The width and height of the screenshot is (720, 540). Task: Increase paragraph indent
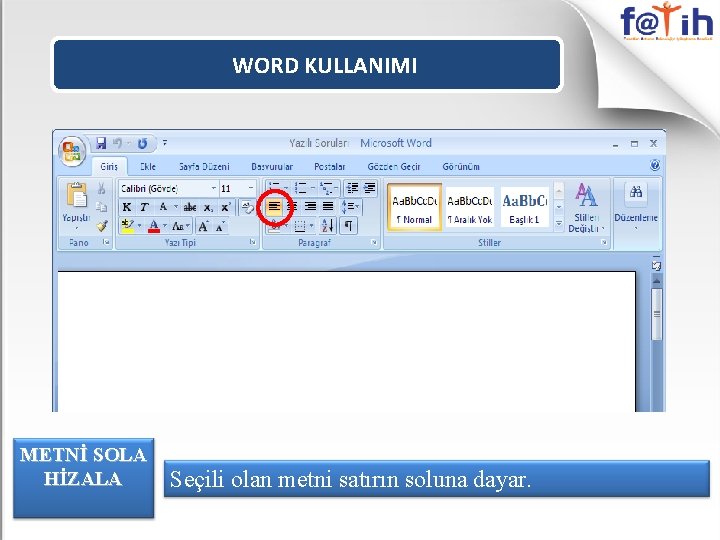click(x=370, y=188)
